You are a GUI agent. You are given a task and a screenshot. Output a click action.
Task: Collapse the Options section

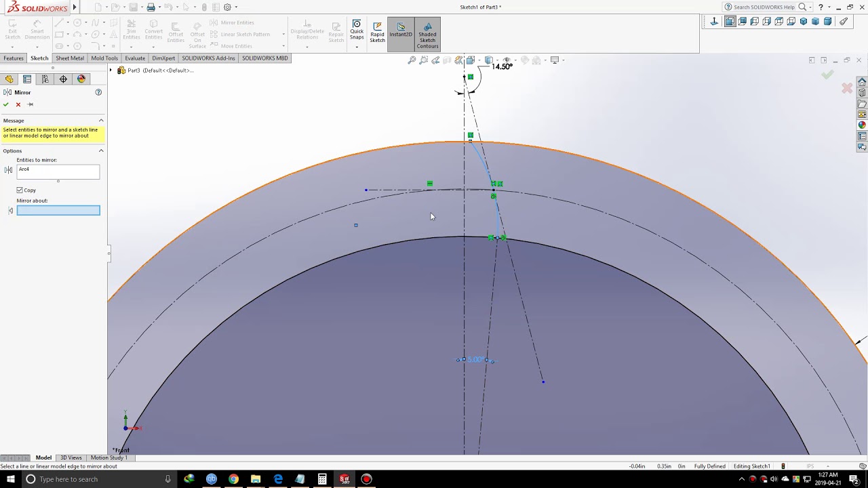[101, 150]
